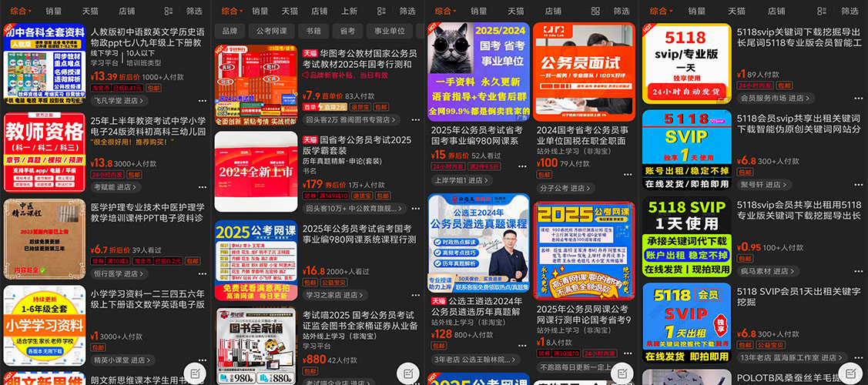
Task: Tap the feedback note icon over the 考试喵 listing
Action: click(408, 373)
